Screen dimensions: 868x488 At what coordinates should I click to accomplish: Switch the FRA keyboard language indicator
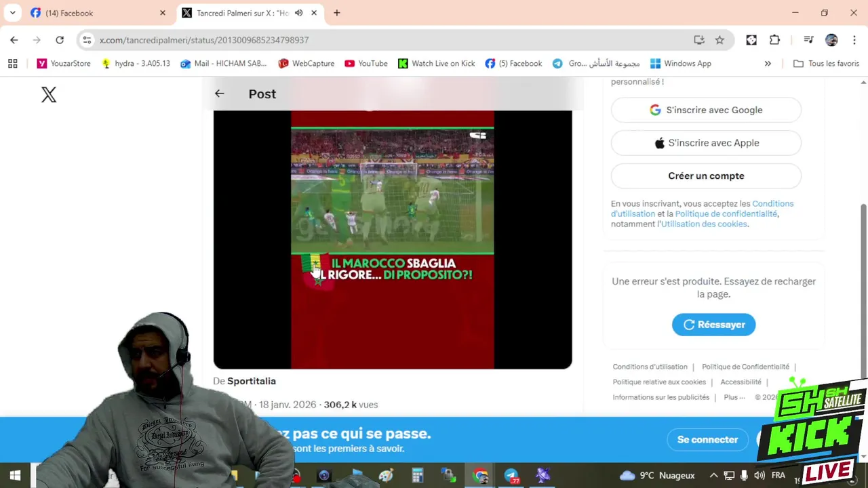(778, 476)
